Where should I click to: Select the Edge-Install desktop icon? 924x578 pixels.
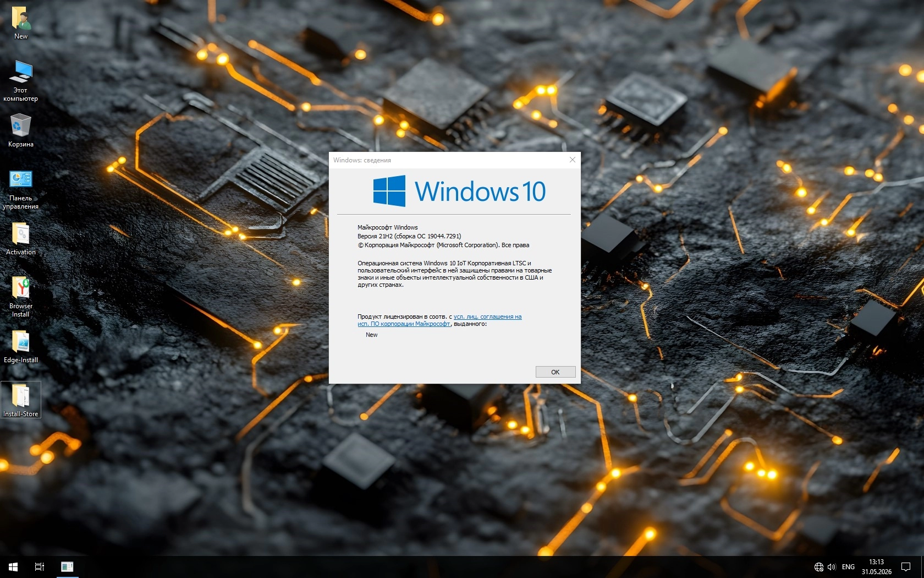click(21, 346)
